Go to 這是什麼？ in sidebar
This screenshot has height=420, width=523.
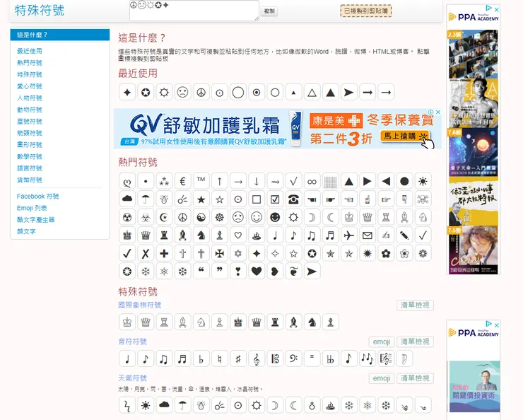tap(60, 35)
